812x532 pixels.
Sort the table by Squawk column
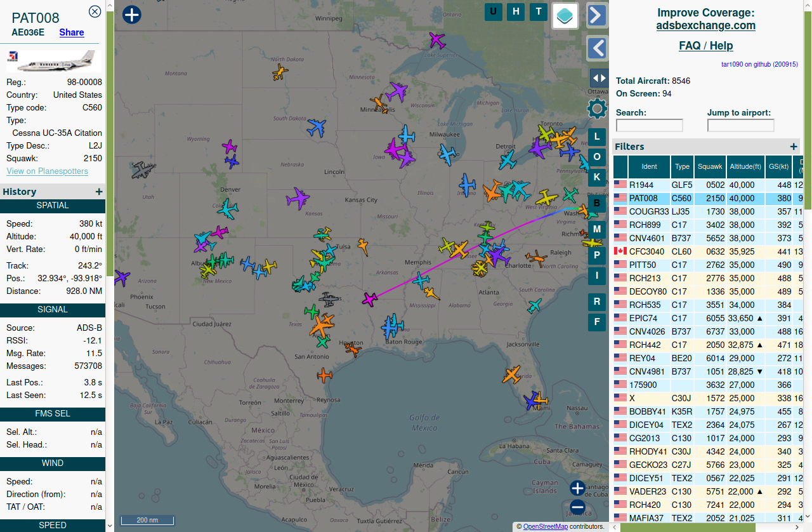coord(710,167)
